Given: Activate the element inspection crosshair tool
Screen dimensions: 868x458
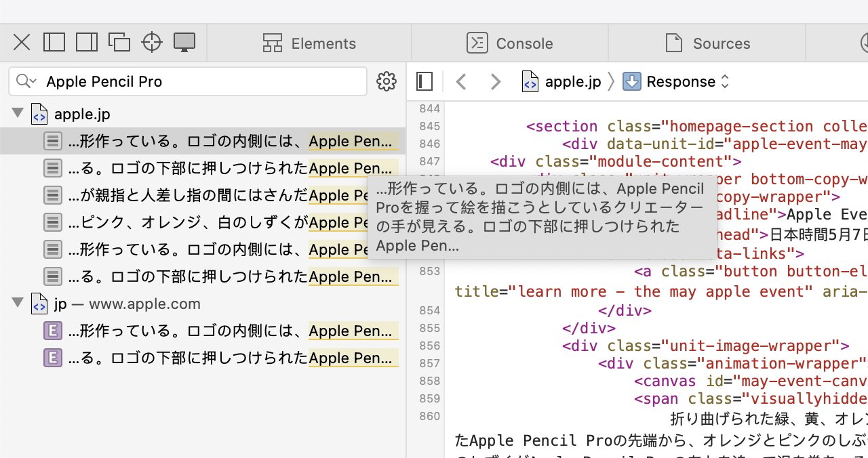Looking at the screenshot, I should click(152, 42).
